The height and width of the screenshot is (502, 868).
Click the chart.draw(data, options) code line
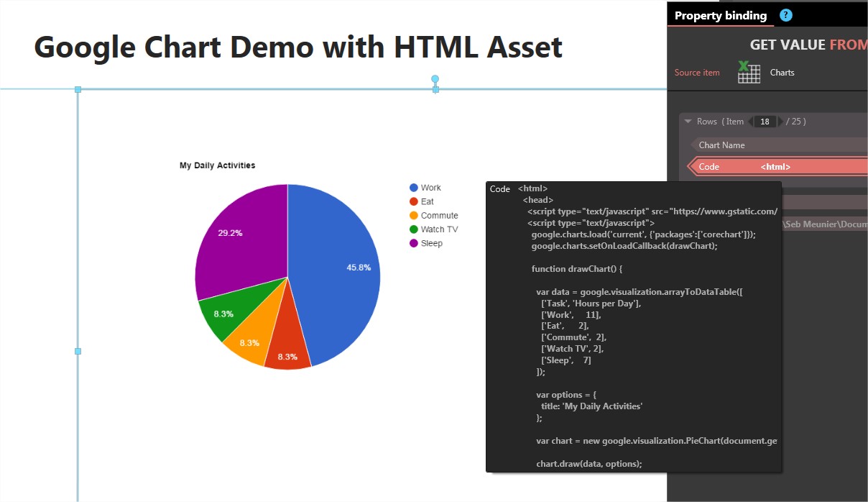click(588, 464)
